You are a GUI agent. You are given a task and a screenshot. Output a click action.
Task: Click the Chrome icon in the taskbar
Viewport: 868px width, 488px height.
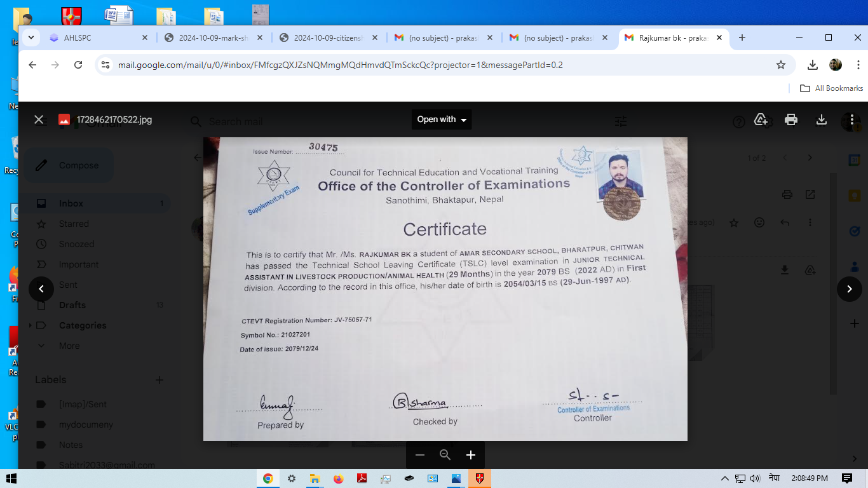(268, 478)
